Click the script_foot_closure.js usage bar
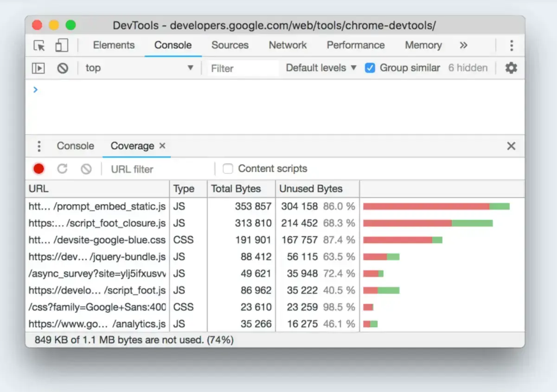Image resolution: width=557 pixels, height=392 pixels. (427, 223)
